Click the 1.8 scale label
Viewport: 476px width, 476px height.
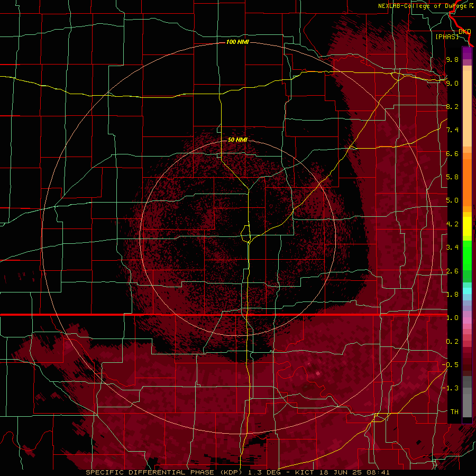click(452, 295)
